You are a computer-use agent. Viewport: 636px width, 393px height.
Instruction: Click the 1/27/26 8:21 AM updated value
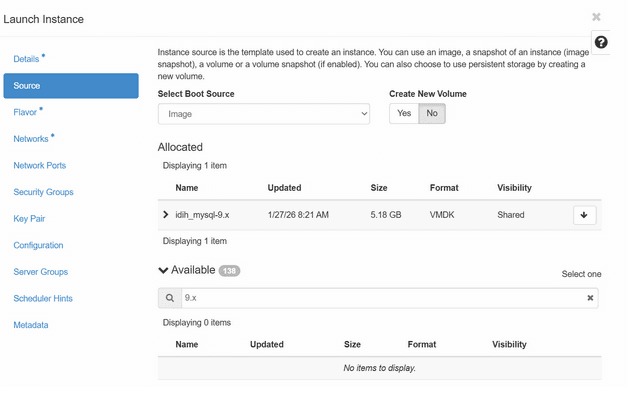298,215
